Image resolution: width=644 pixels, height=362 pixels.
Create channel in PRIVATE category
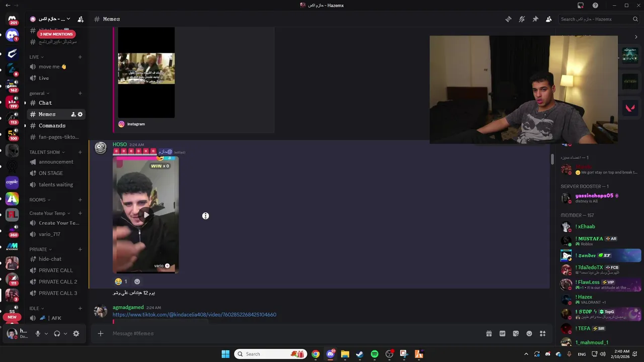[80, 249]
